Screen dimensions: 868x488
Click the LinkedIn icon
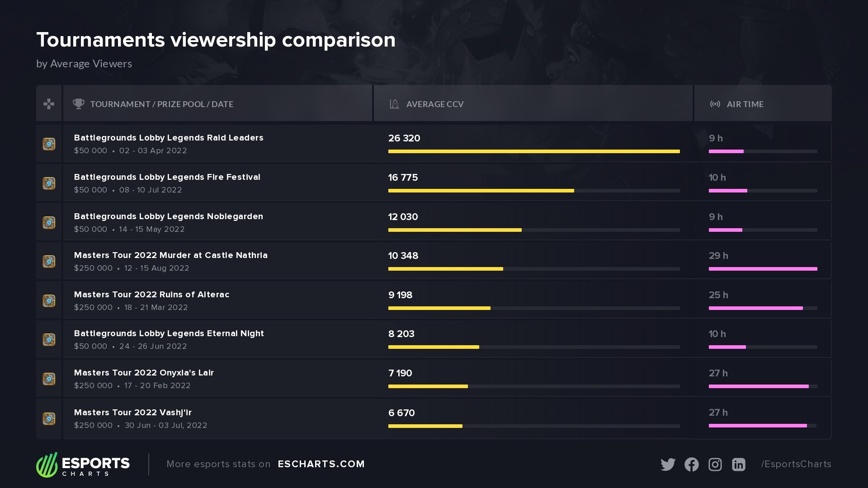point(738,465)
